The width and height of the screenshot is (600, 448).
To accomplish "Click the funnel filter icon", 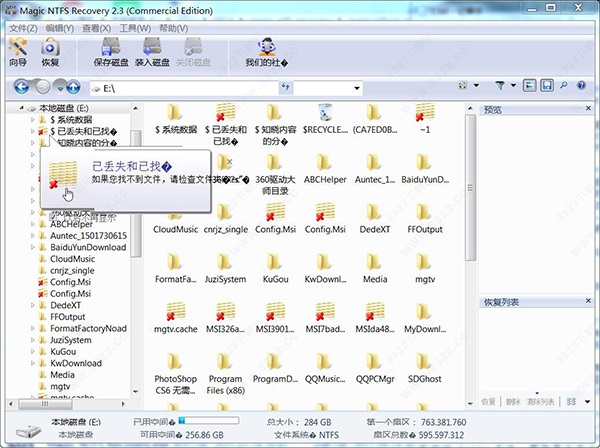I will (500, 85).
